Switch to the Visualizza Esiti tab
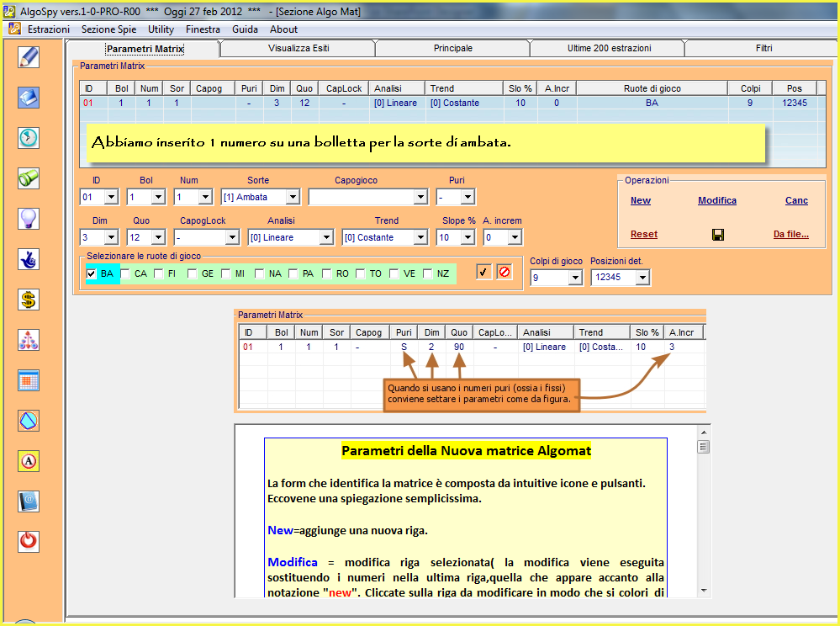The width and height of the screenshot is (840, 626). pos(298,48)
